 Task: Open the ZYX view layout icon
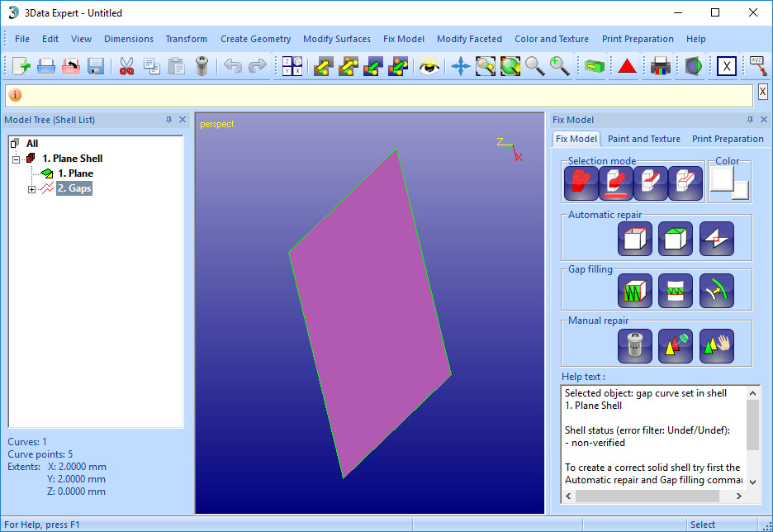click(x=292, y=65)
